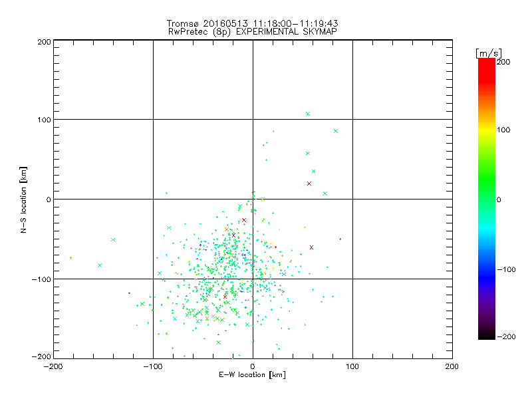Click the topmost green X marker above the 100 km line

coord(308,114)
